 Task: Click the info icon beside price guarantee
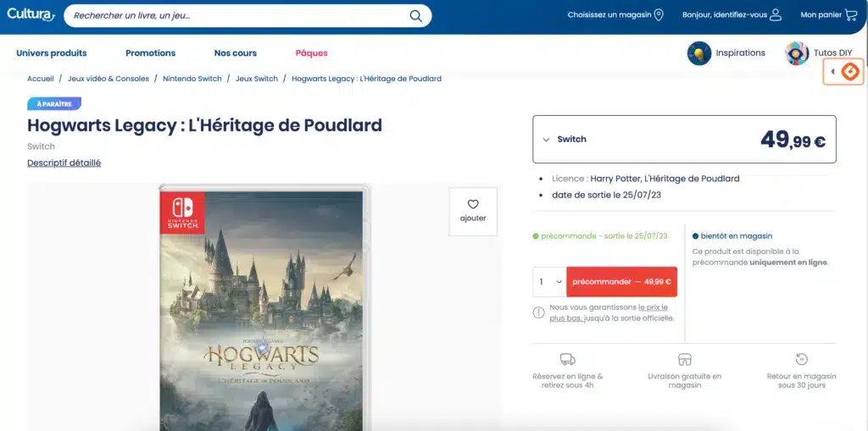538,312
